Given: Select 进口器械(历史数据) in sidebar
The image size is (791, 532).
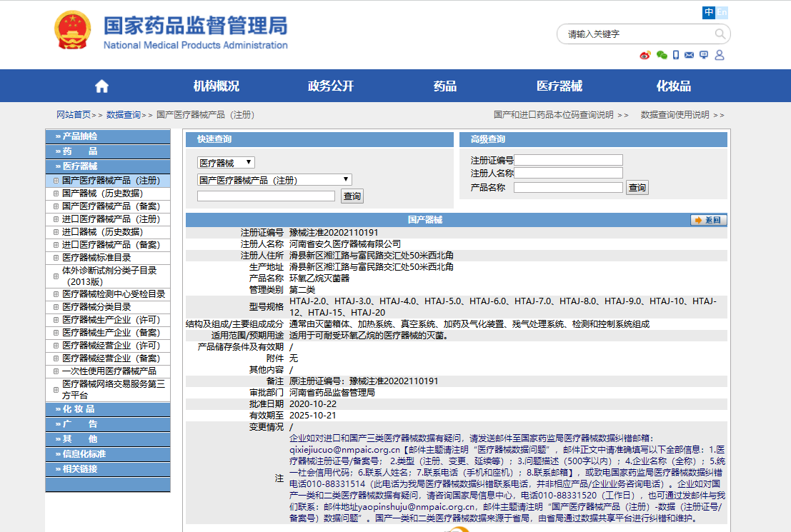Looking at the screenshot, I should click(x=102, y=232).
